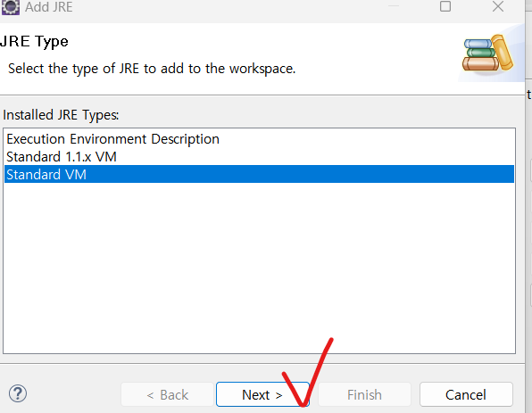
Task: Click the Next > button
Action: click(262, 394)
